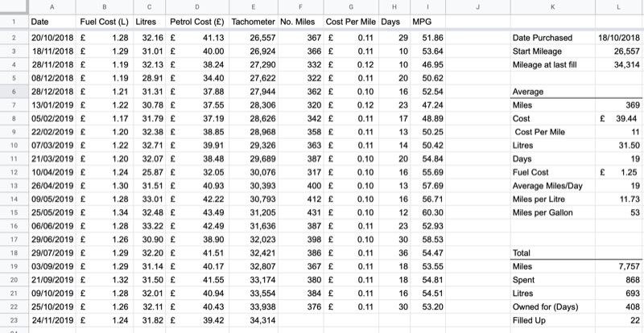
Task: Click the 'Date Purchased' label cell
Action: point(553,38)
